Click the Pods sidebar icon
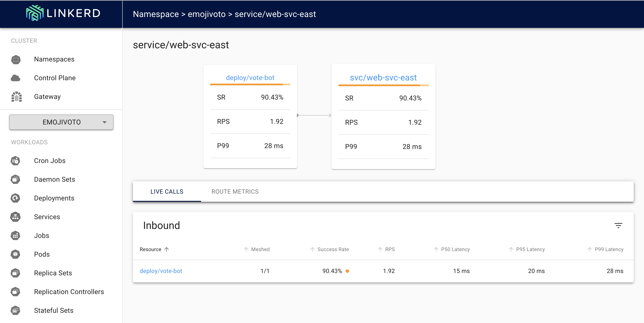 16,254
